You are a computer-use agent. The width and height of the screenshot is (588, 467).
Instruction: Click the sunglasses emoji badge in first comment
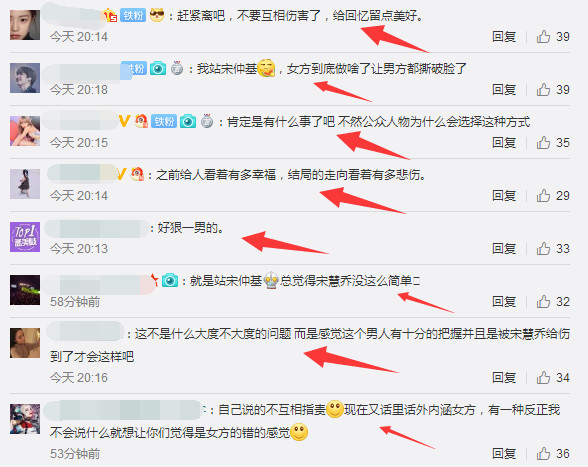(157, 15)
